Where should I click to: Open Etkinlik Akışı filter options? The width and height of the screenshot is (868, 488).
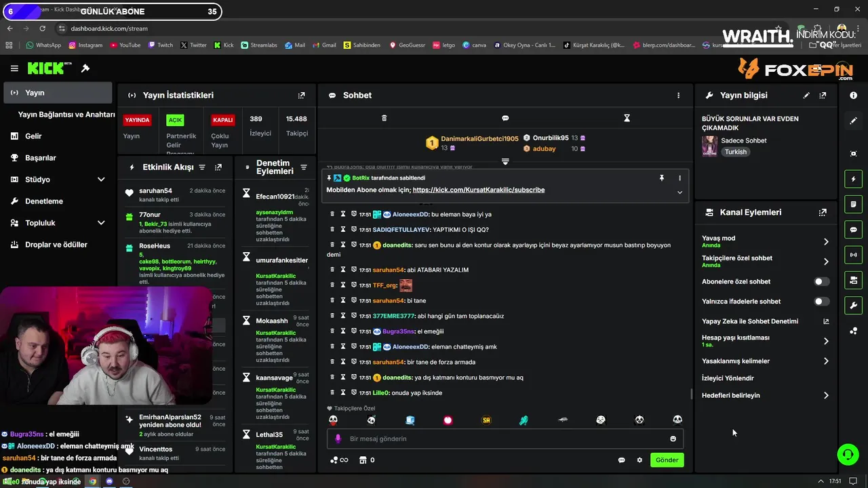click(x=201, y=167)
